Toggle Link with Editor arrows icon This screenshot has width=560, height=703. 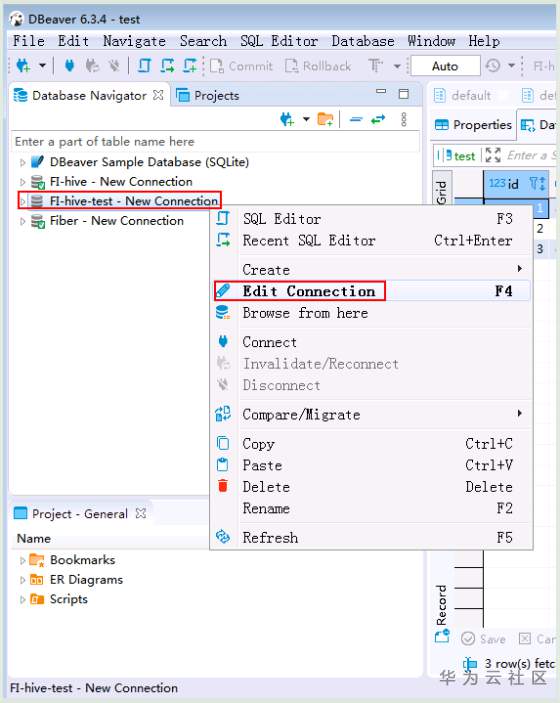pyautogui.click(x=378, y=119)
